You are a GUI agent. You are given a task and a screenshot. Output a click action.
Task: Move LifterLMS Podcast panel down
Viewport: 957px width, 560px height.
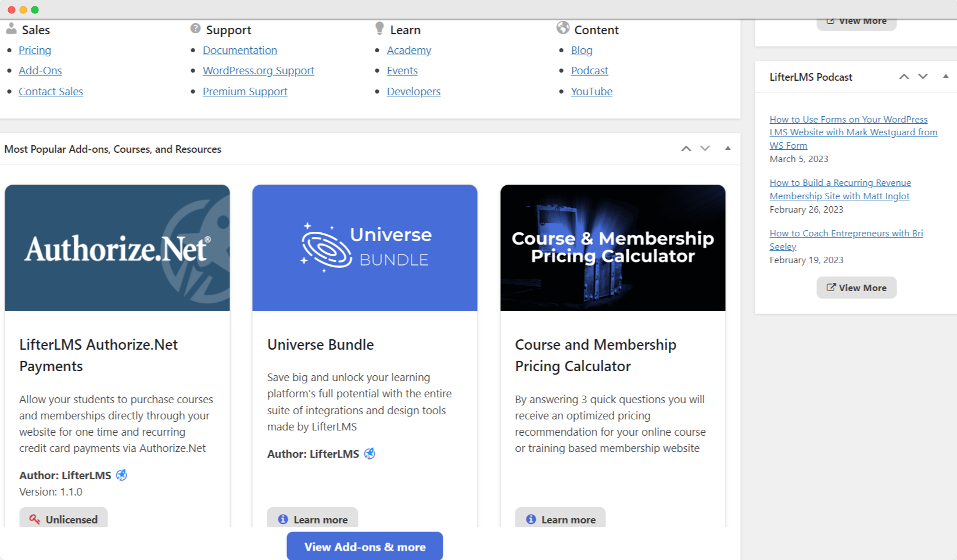pyautogui.click(x=923, y=77)
